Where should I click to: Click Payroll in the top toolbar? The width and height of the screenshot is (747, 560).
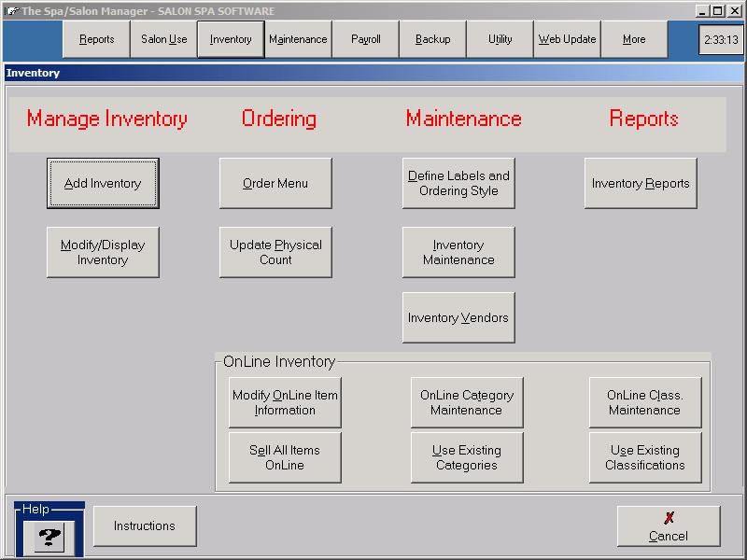coord(365,40)
